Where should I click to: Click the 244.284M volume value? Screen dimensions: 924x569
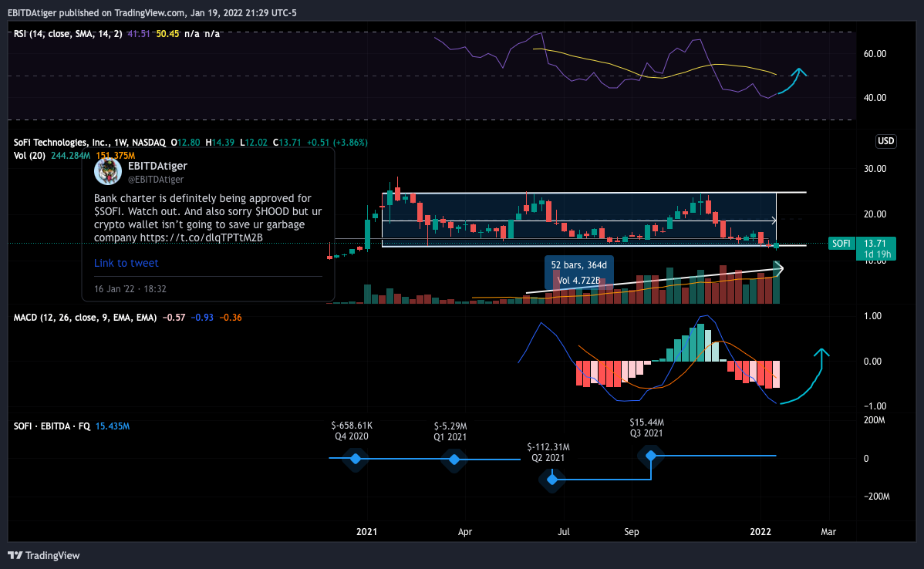70,156
